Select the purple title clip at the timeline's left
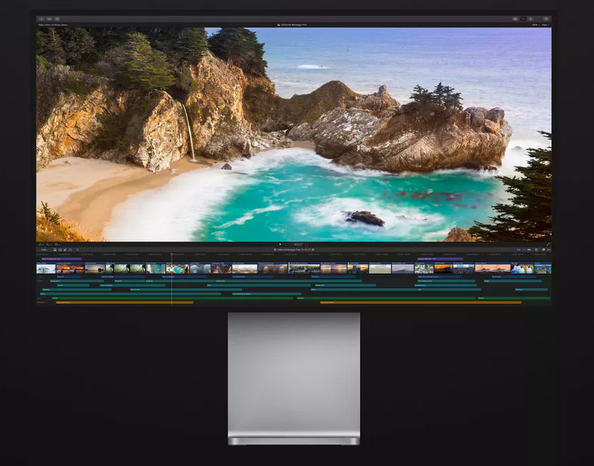Image resolution: width=594 pixels, height=466 pixels. point(61,259)
